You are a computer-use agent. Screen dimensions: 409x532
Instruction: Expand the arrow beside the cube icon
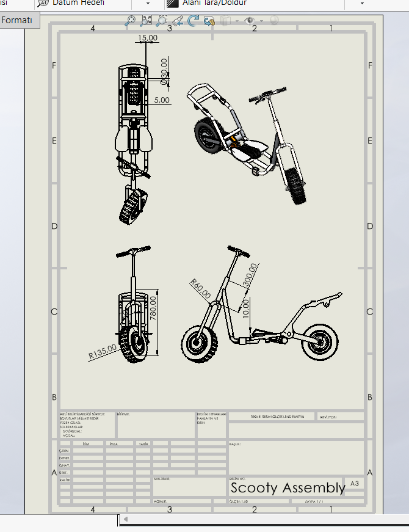[x=237, y=21]
